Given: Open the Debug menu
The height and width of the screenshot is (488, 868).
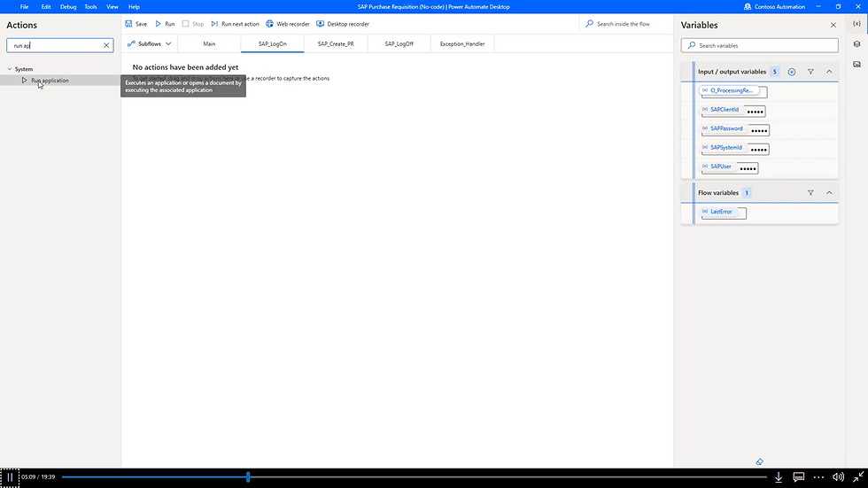Looking at the screenshot, I should point(68,6).
